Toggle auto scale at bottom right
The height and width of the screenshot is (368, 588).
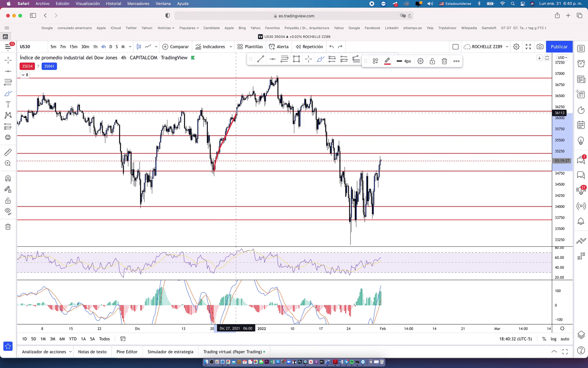click(565, 339)
